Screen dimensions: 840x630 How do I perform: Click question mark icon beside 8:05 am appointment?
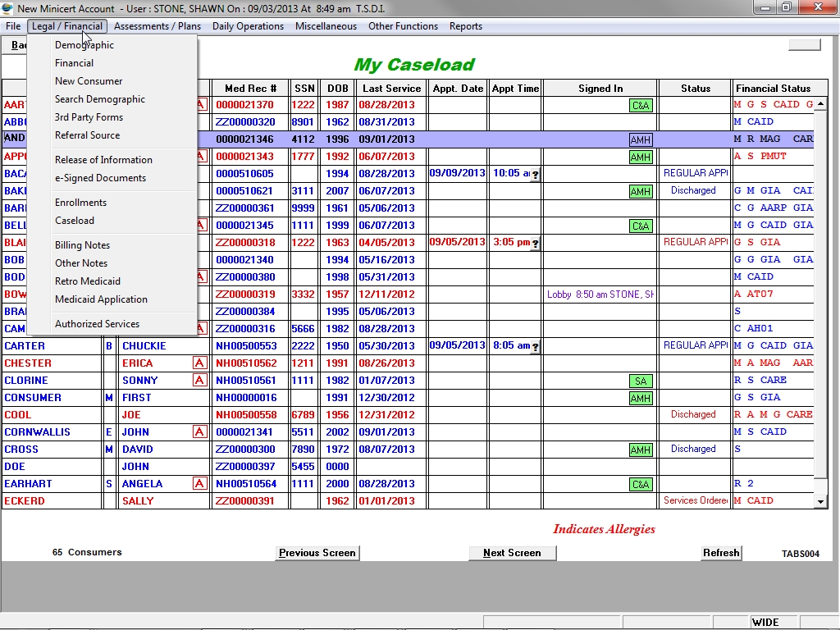pyautogui.click(x=535, y=347)
